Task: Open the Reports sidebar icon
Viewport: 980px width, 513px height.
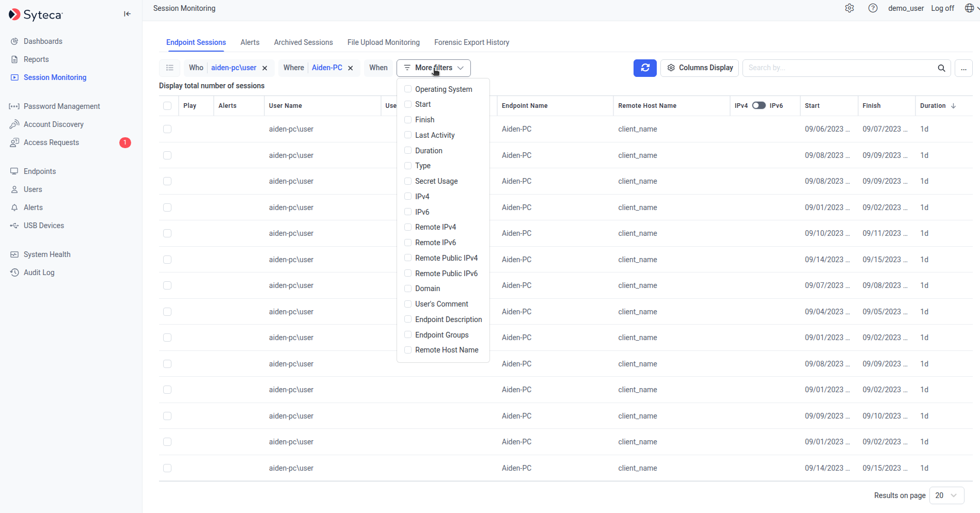Action: (x=14, y=59)
